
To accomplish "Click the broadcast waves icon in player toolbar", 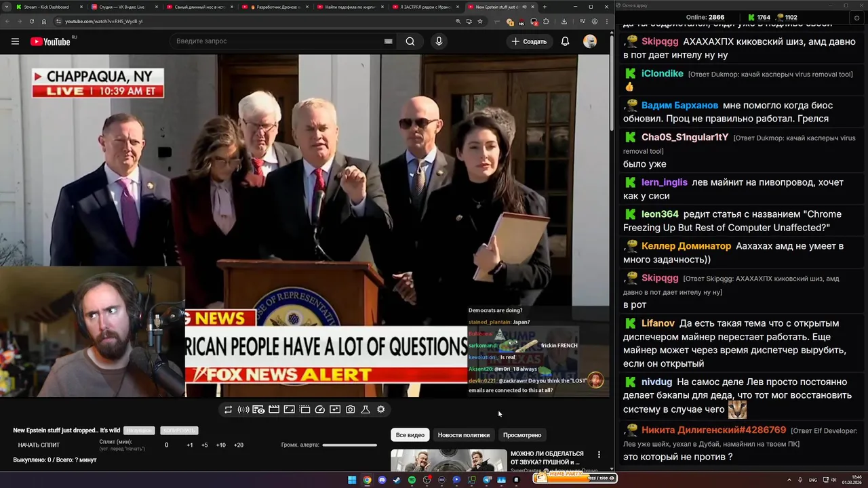I will click(243, 409).
